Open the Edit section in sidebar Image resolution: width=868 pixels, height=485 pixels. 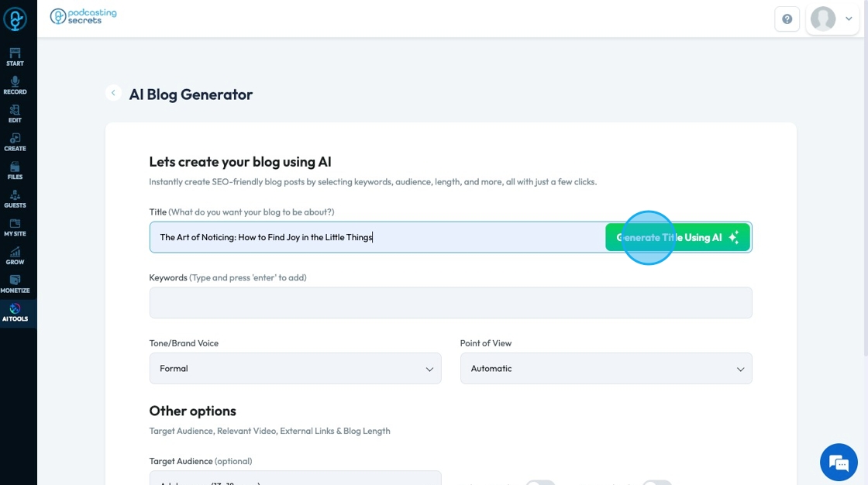(15, 114)
